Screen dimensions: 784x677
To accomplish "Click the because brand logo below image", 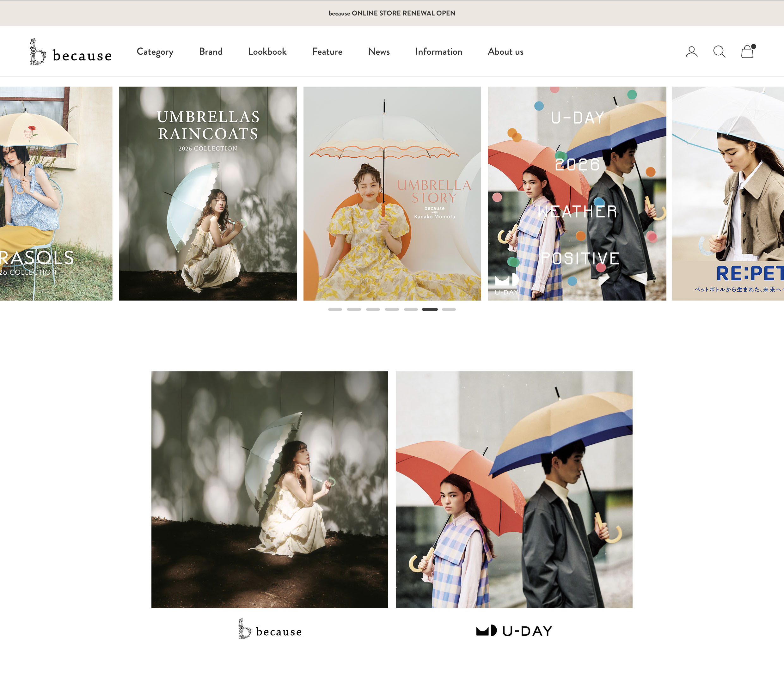I will point(270,630).
